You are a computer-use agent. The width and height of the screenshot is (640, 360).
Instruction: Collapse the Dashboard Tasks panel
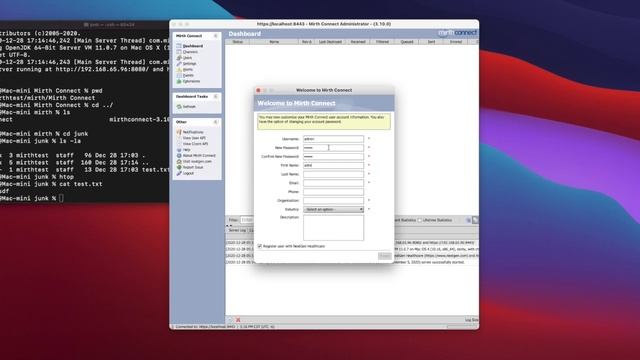[x=216, y=96]
